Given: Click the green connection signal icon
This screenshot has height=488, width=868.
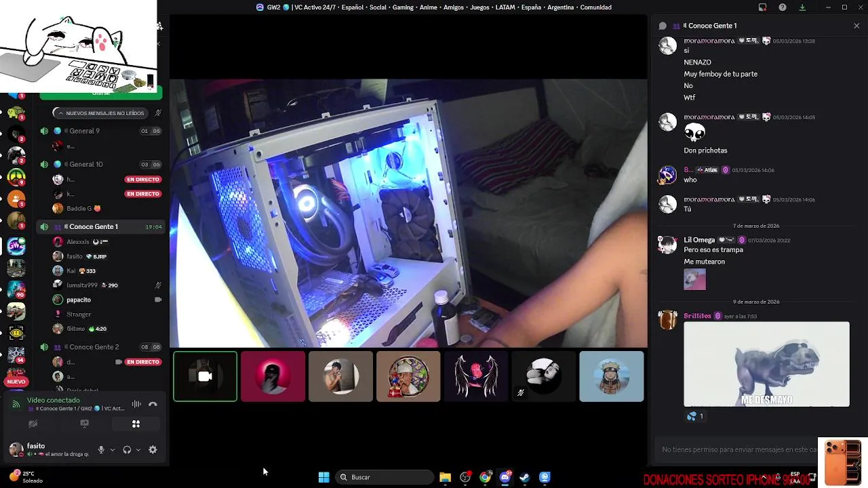Looking at the screenshot, I should [16, 404].
